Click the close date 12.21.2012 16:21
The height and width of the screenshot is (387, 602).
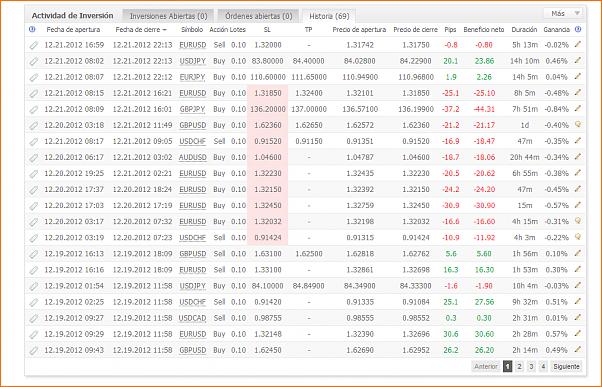142,93
